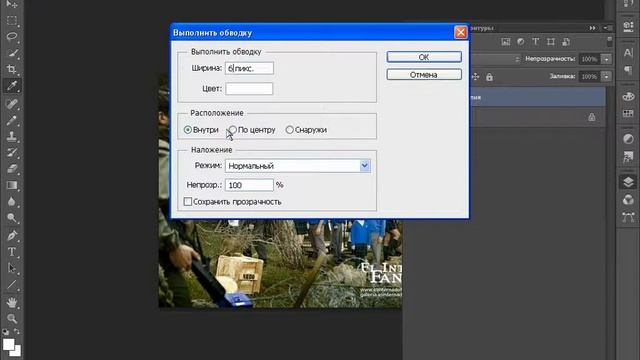The width and height of the screenshot is (640, 360).
Task: Open the Swatches grid panel icon
Action: pos(628,113)
